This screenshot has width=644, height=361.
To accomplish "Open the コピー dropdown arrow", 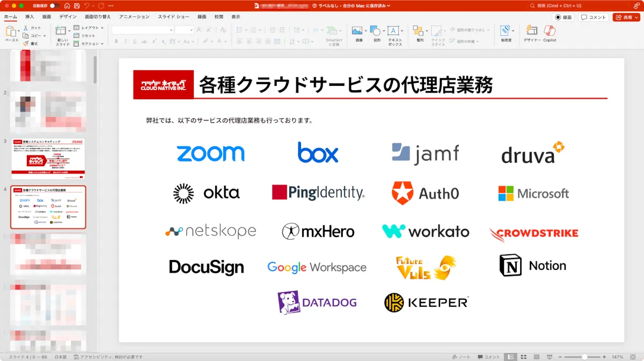I will click(x=43, y=35).
